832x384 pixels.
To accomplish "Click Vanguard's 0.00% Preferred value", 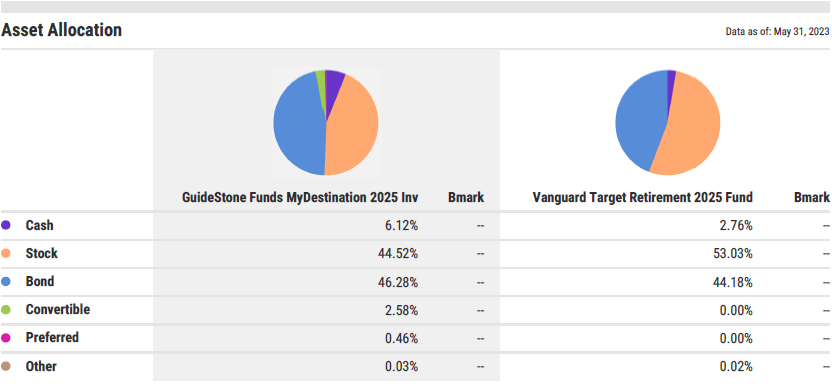I will pyautogui.click(x=736, y=338).
